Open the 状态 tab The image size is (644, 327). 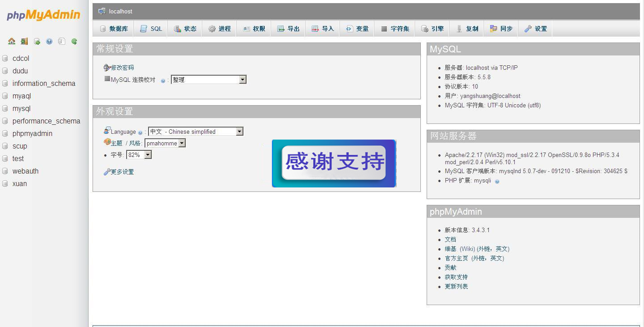click(185, 29)
